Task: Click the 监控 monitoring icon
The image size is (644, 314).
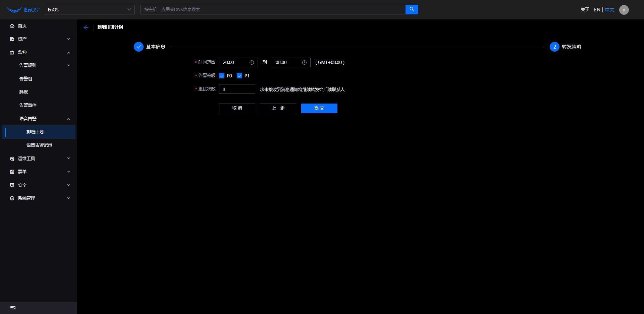Action: (12, 53)
